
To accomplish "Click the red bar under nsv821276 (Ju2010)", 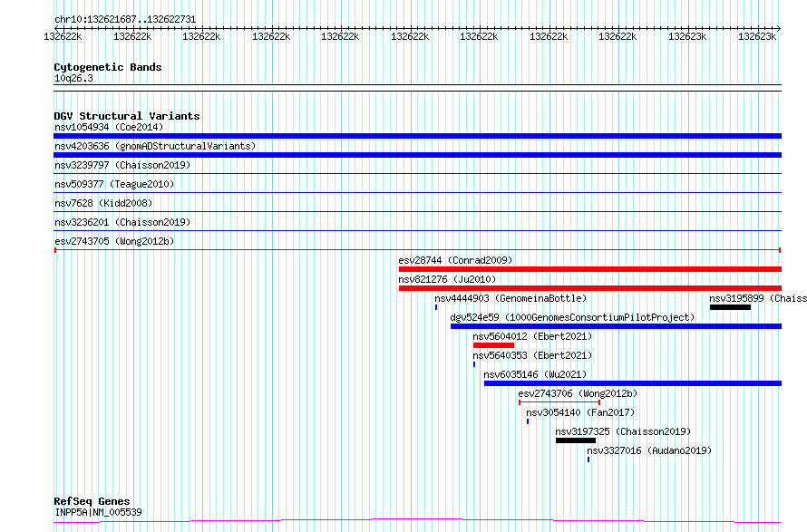I will pos(589,288).
